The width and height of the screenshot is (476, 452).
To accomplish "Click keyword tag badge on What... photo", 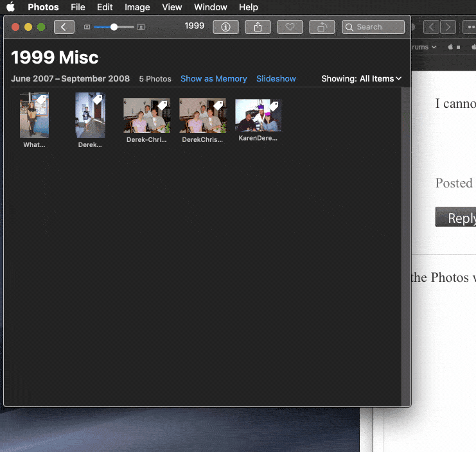I will 41,100.
